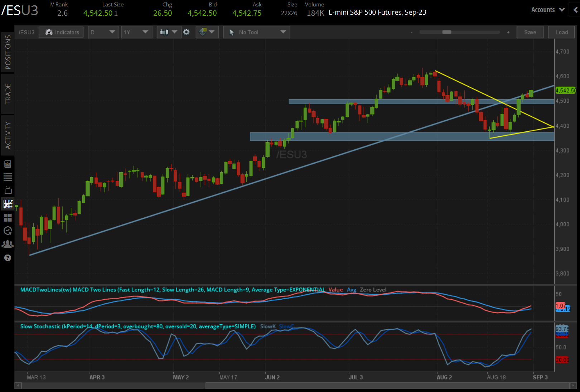The image size is (580, 392).
Task: Click the Ask price 4,542.75
Action: [247, 13]
